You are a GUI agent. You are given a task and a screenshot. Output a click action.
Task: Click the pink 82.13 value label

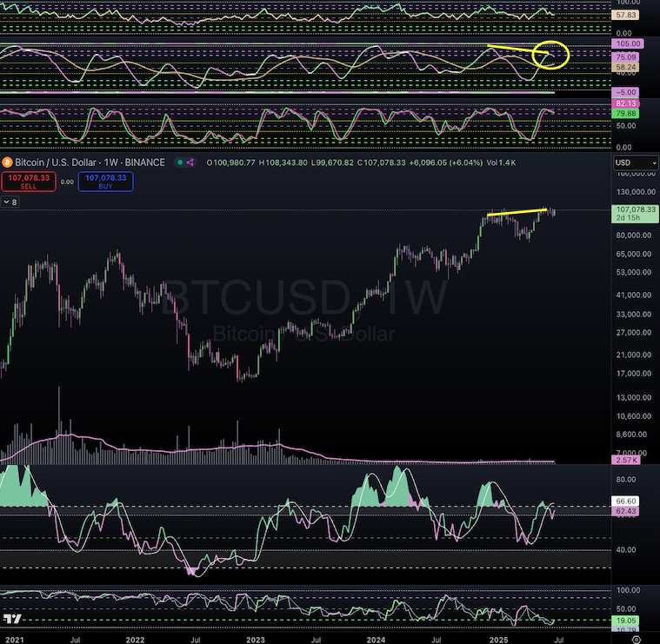625,103
